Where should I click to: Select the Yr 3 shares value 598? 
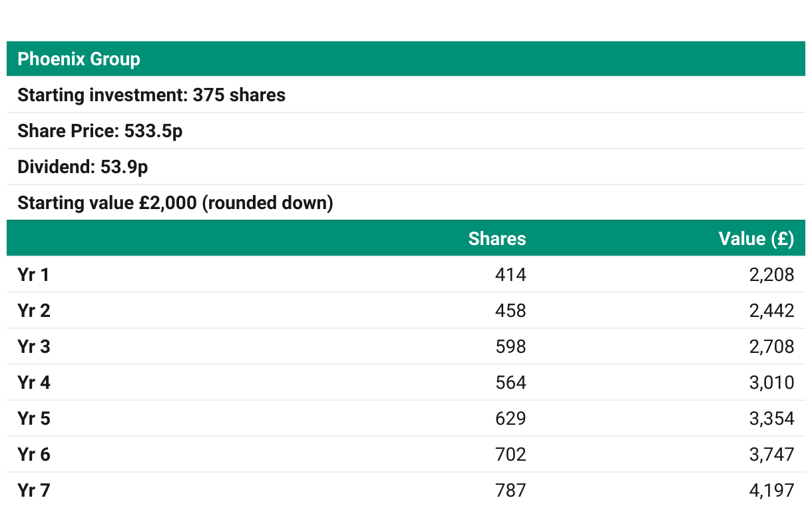510,346
